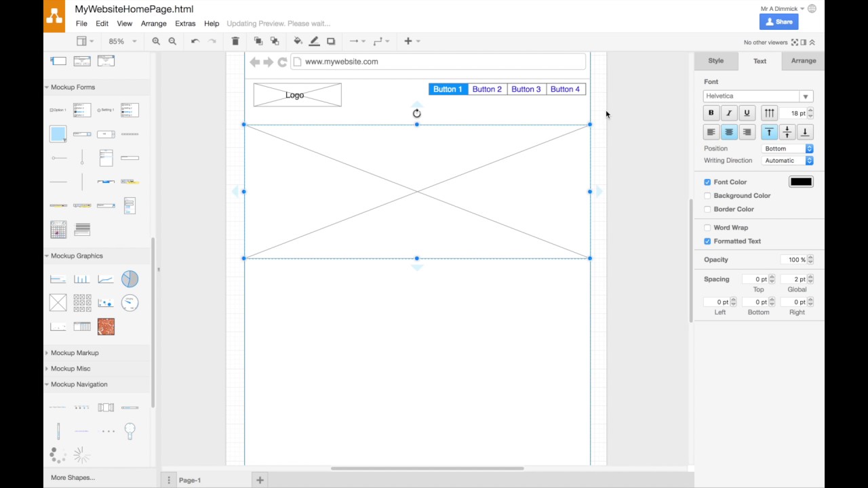Switch to the Arrange tab
Image resolution: width=868 pixels, height=488 pixels.
coord(803,60)
